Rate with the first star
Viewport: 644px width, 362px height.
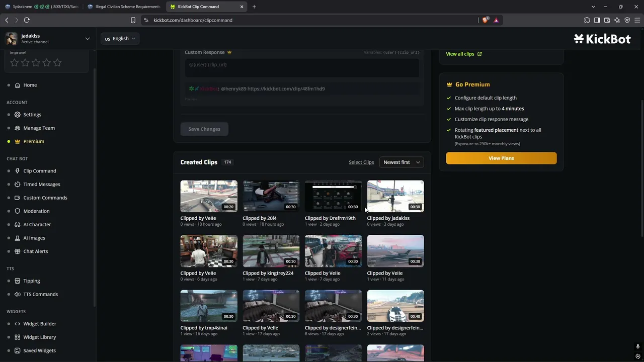[14, 63]
